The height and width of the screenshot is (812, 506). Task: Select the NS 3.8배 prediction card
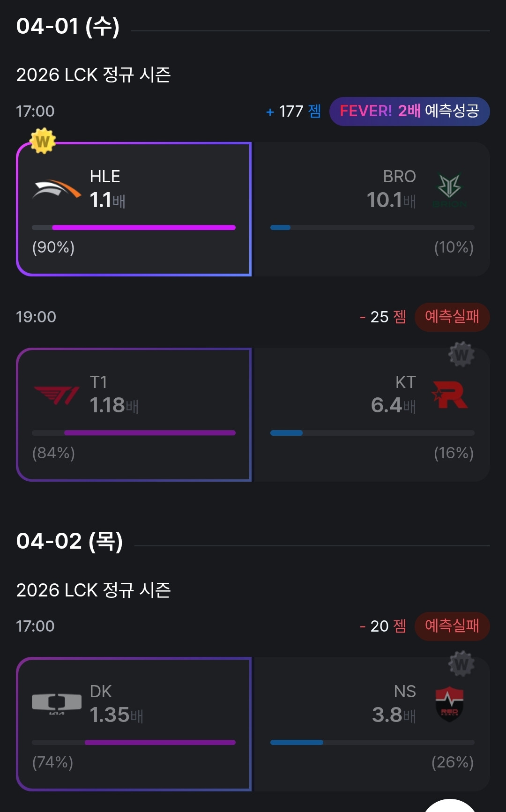point(372,724)
